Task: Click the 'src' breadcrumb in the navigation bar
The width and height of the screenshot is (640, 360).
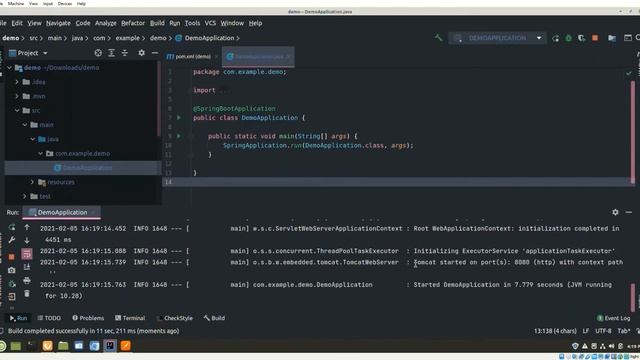Action: pyautogui.click(x=33, y=38)
